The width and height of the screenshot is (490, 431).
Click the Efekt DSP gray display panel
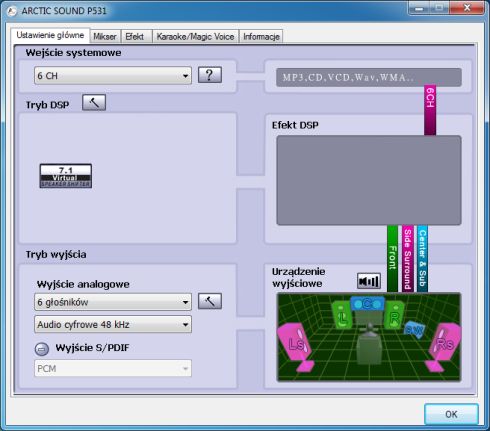(x=369, y=180)
